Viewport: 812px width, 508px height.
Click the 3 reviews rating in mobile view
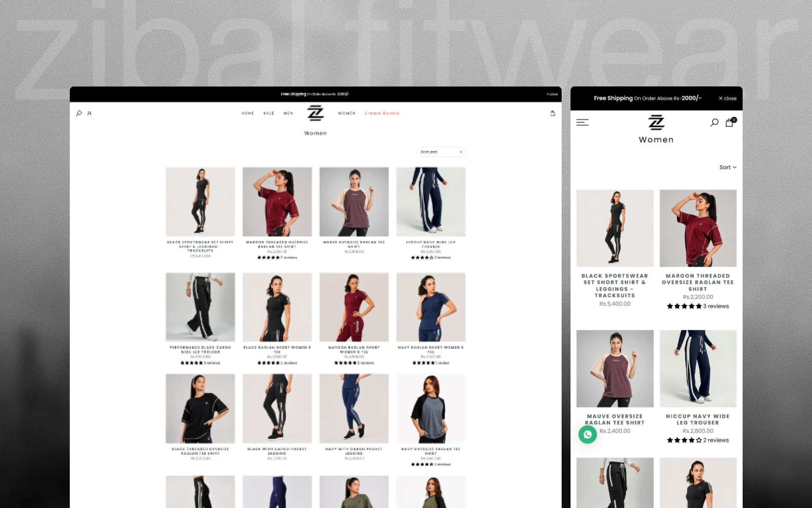(698, 306)
